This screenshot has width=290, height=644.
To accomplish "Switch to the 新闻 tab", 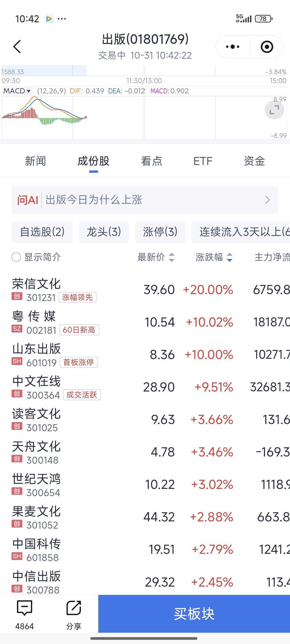I will pos(35,161).
